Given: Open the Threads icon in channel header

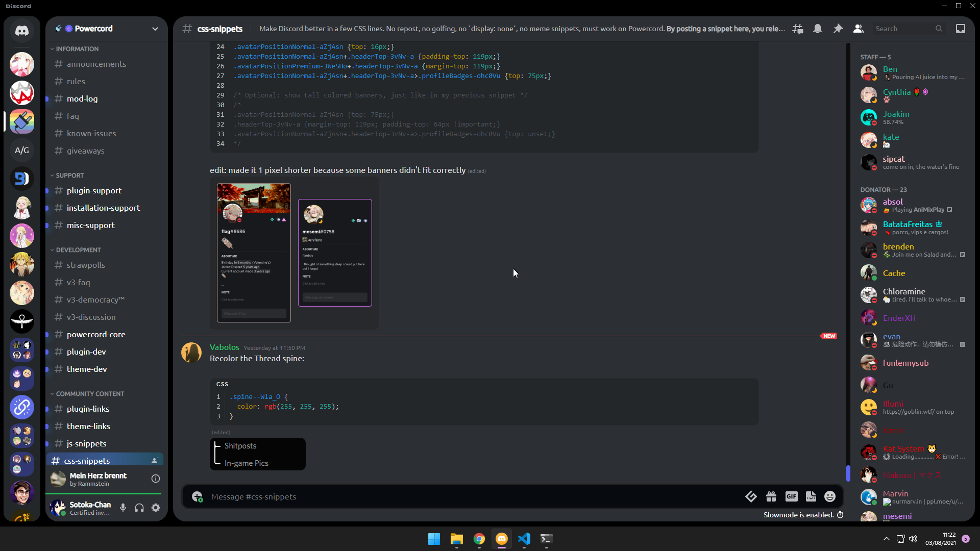Looking at the screenshot, I should point(797,29).
